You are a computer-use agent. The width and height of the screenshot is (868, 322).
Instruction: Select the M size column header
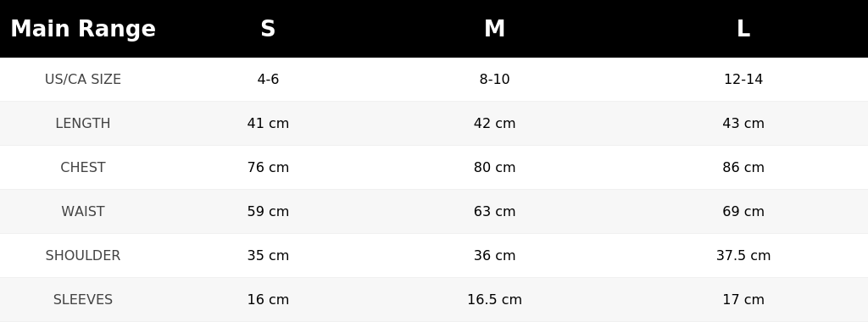[494, 29]
